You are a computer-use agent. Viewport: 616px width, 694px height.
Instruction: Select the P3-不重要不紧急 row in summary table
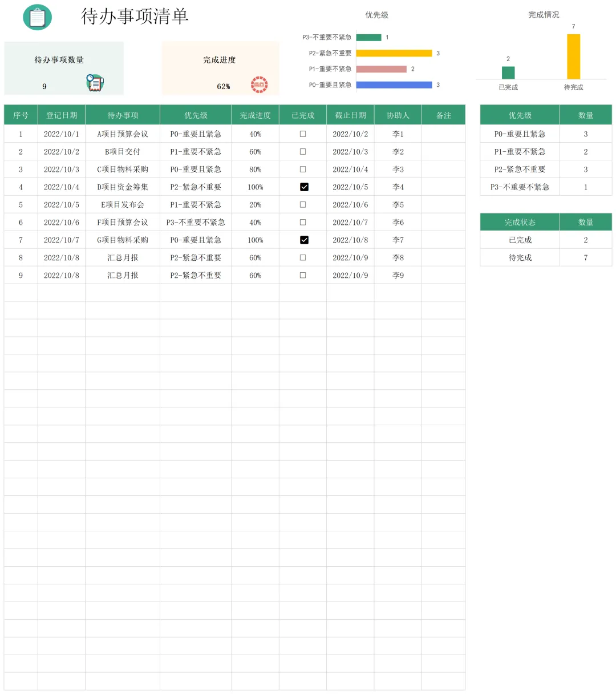[546, 187]
